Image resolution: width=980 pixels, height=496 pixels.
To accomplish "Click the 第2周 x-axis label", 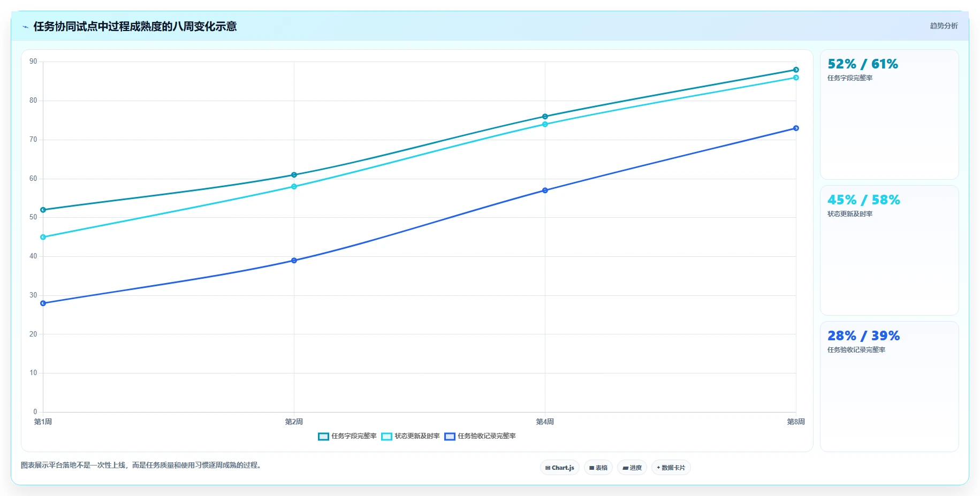I will pyautogui.click(x=294, y=422).
